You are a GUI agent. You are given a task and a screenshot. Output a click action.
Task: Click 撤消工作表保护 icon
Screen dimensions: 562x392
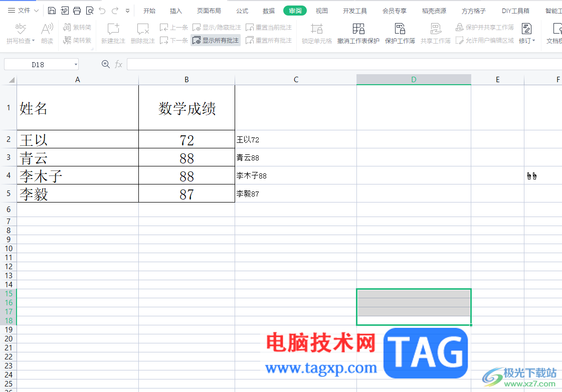[x=358, y=29]
